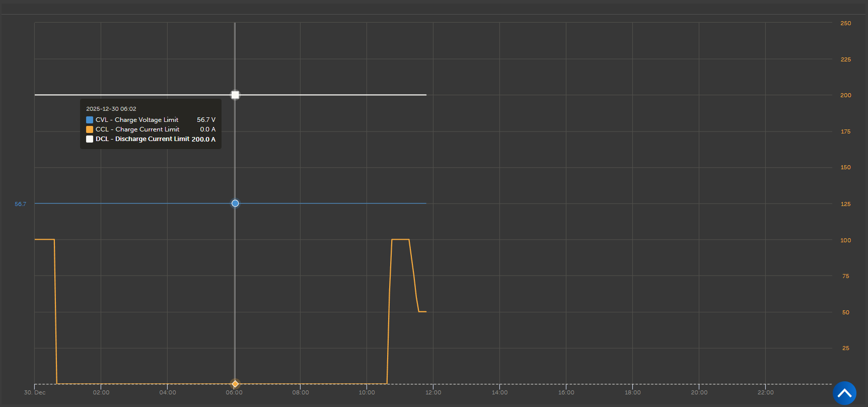This screenshot has width=868, height=407.
Task: Select the CCL - Charge Current Limit label
Action: [x=137, y=129]
